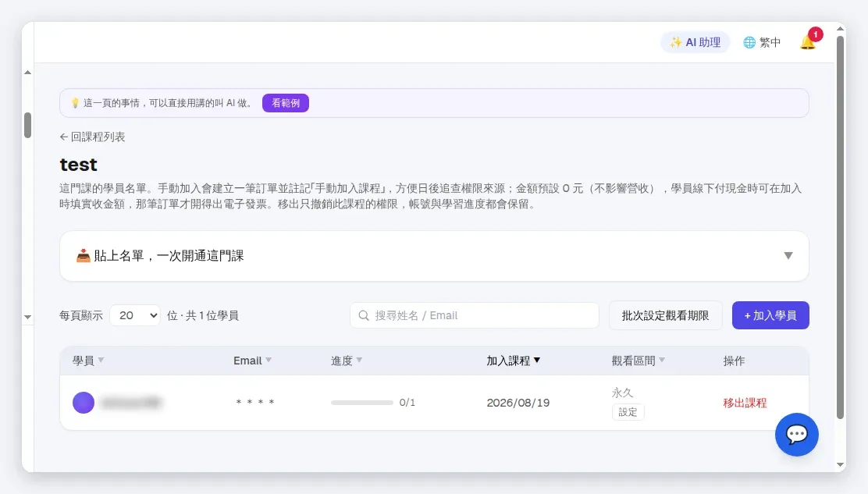
Task: Click the main scrollbar down arrow
Action: coord(841,464)
